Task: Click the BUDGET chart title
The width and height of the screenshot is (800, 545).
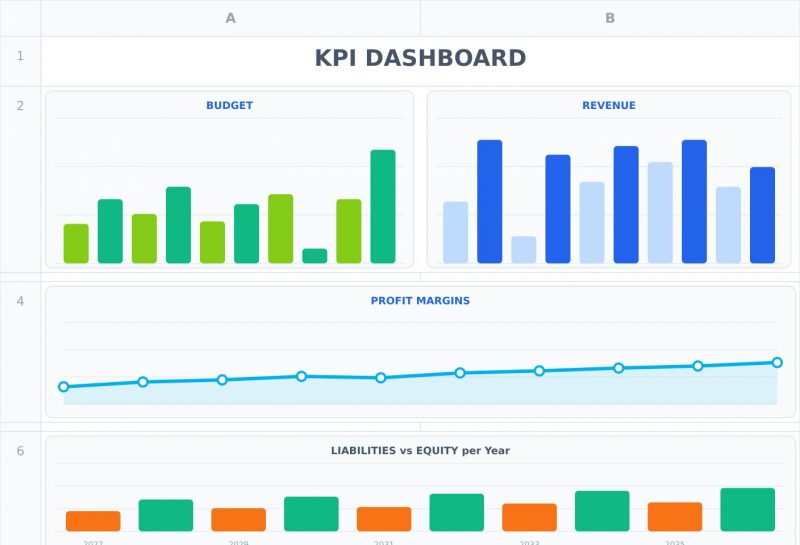Action: point(230,106)
